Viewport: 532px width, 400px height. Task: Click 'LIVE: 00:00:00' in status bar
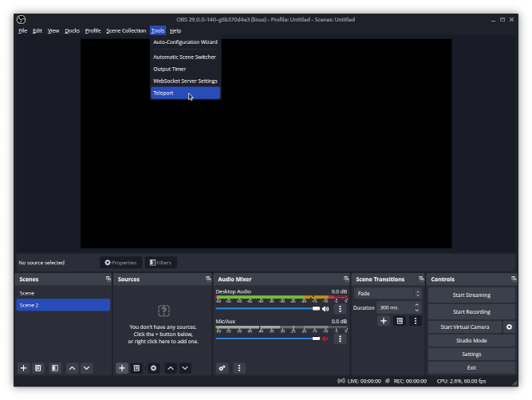[x=364, y=381]
